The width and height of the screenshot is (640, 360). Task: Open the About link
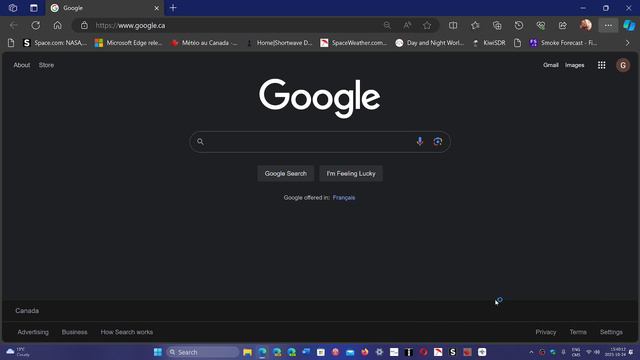coord(22,65)
